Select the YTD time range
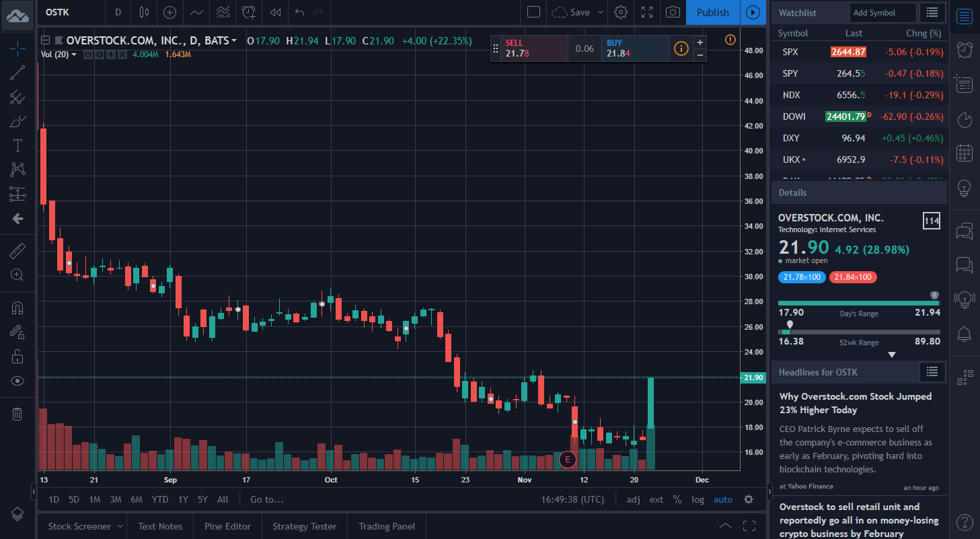Screen dimensions: 980x539 (x=160, y=499)
